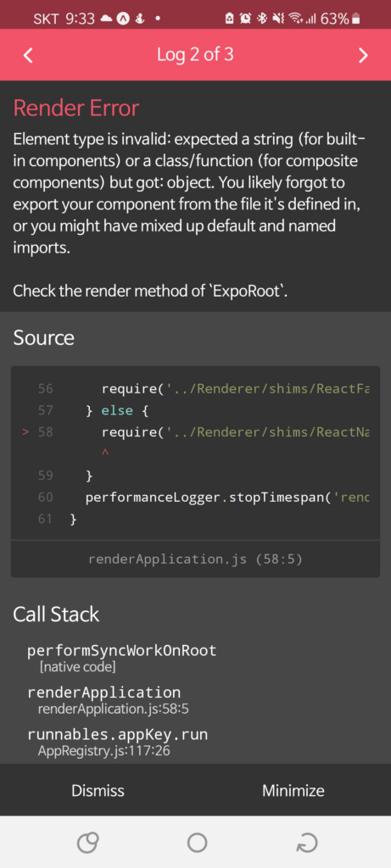Tap the cloud notification icon

point(106,19)
